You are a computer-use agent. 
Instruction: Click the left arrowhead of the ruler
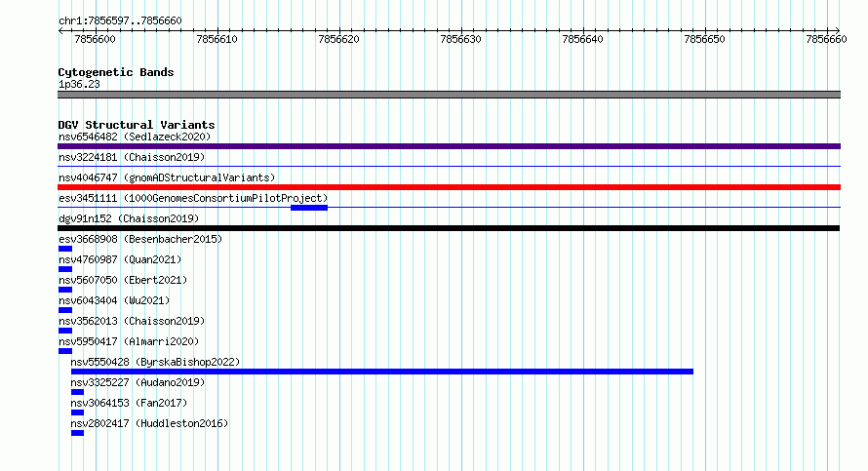coord(60,30)
